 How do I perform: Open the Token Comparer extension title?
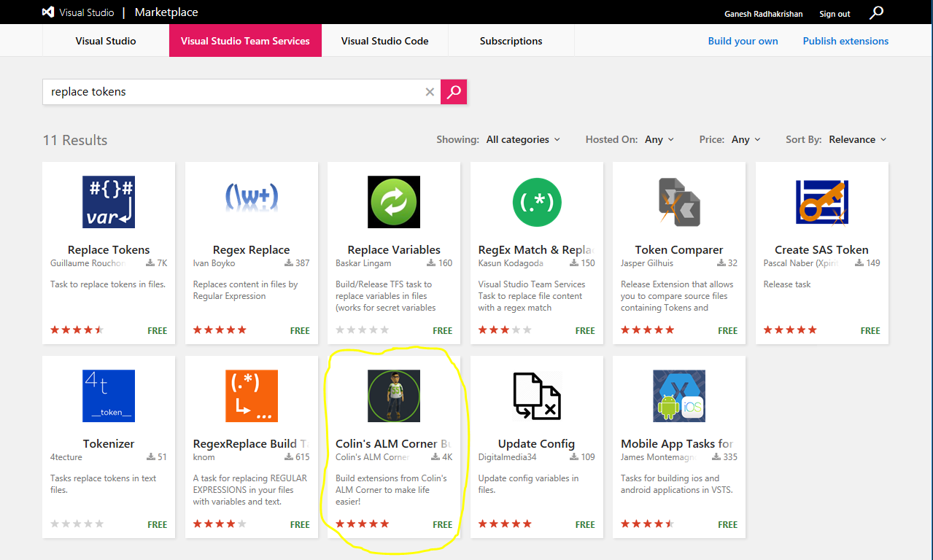tap(679, 249)
